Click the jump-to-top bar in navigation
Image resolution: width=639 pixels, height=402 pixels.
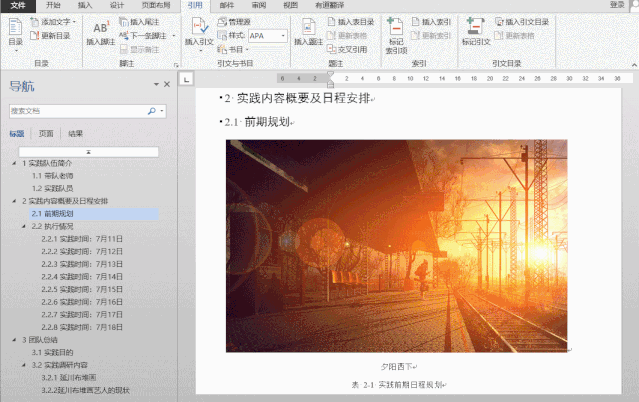coord(88,152)
